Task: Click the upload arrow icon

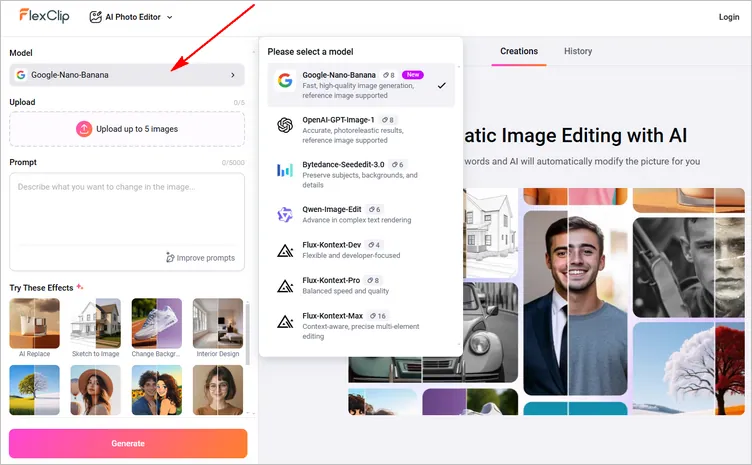Action: coord(84,129)
